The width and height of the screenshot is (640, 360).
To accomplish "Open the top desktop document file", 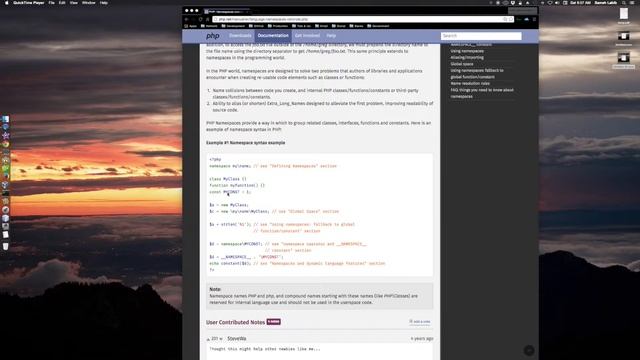I will [x=624, y=15].
